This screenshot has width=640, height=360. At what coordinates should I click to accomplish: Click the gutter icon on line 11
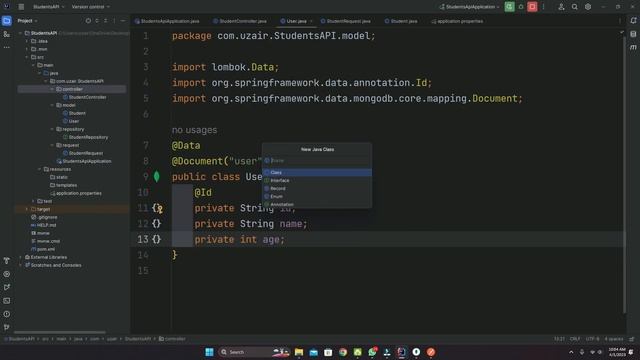(158, 208)
